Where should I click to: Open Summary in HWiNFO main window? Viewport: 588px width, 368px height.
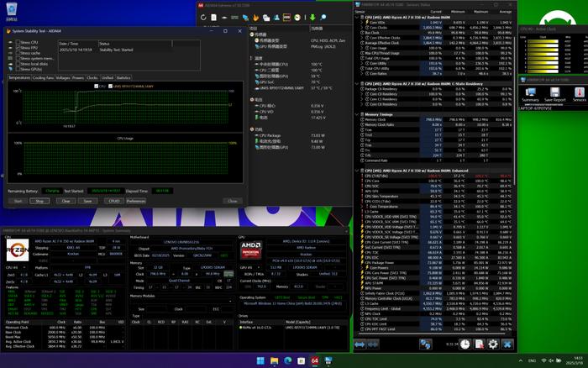(x=530, y=94)
